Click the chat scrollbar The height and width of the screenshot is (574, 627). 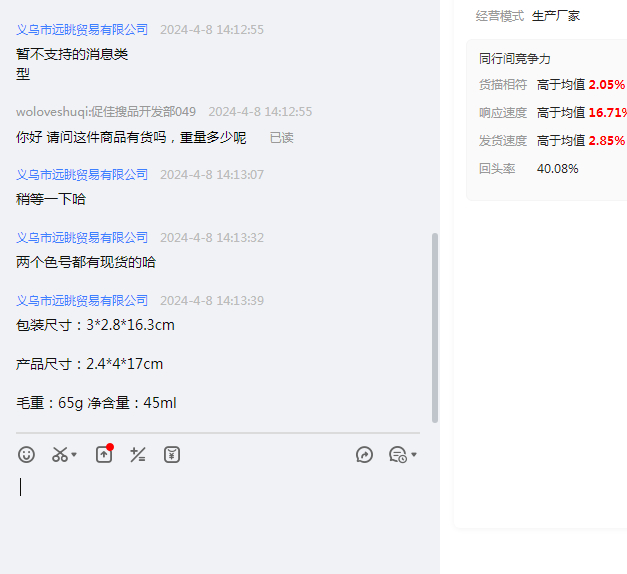[x=434, y=330]
